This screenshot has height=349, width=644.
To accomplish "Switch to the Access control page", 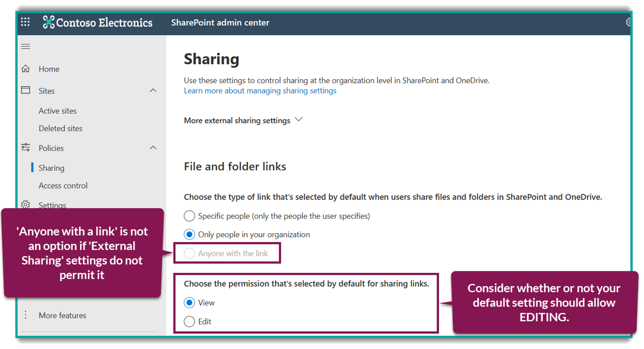I will coord(63,185).
